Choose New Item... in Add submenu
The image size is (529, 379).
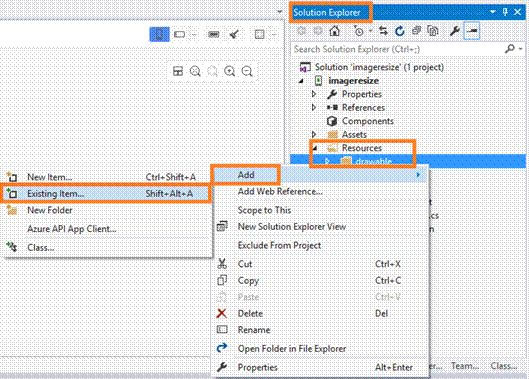(x=107, y=177)
